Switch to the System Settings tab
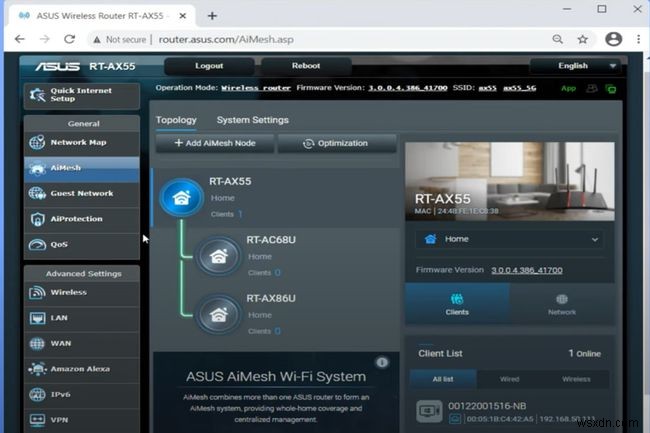The image size is (650, 433). tap(252, 120)
